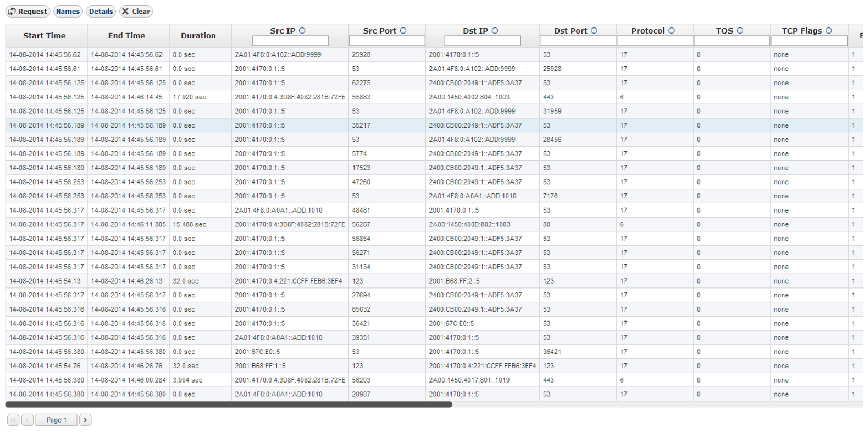Toggle the circle next to Dst IP
Screen dimensions: 868x438
coord(495,31)
